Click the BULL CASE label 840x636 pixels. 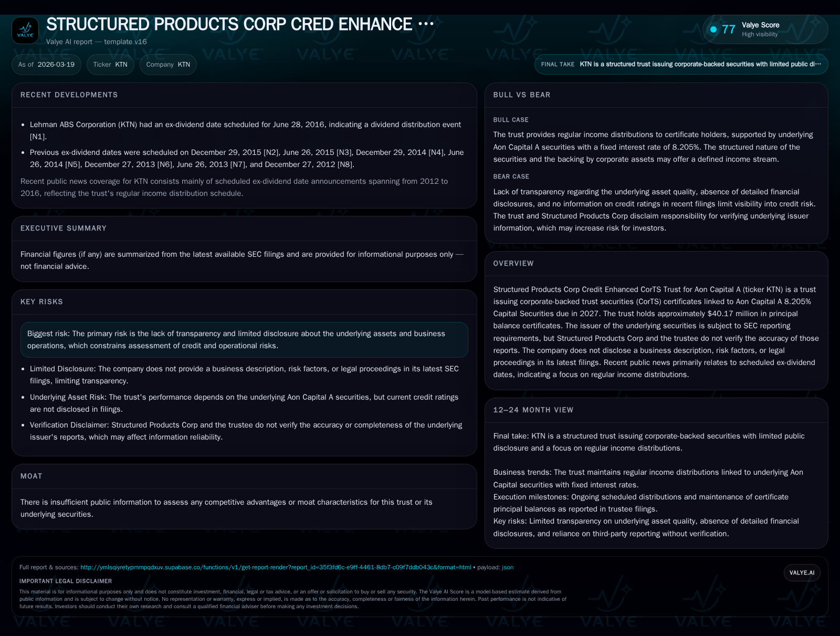coord(511,120)
